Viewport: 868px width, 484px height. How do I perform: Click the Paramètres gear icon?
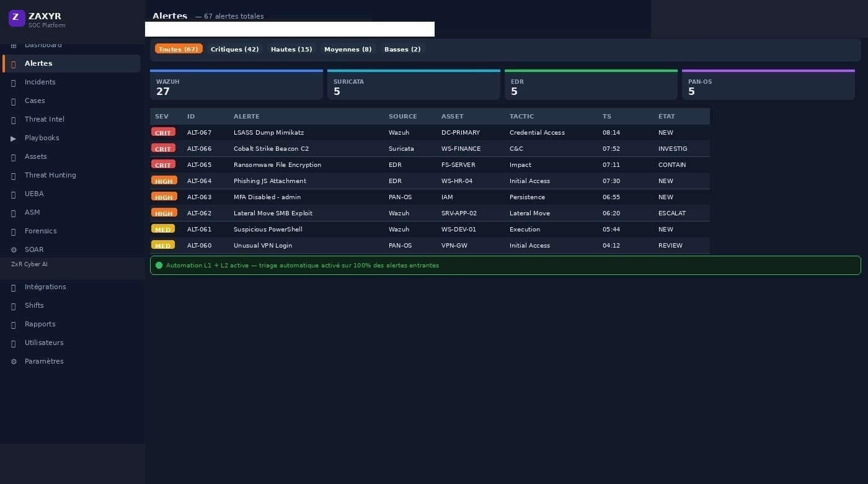coord(14,362)
